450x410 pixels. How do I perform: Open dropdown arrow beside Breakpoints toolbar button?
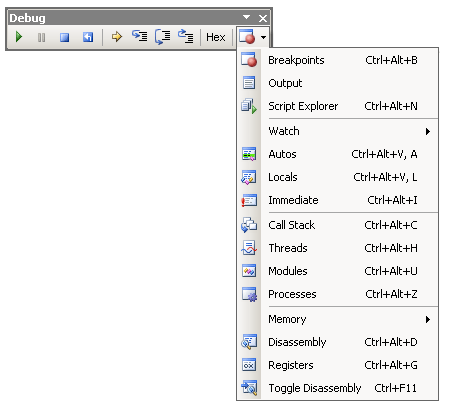(264, 37)
